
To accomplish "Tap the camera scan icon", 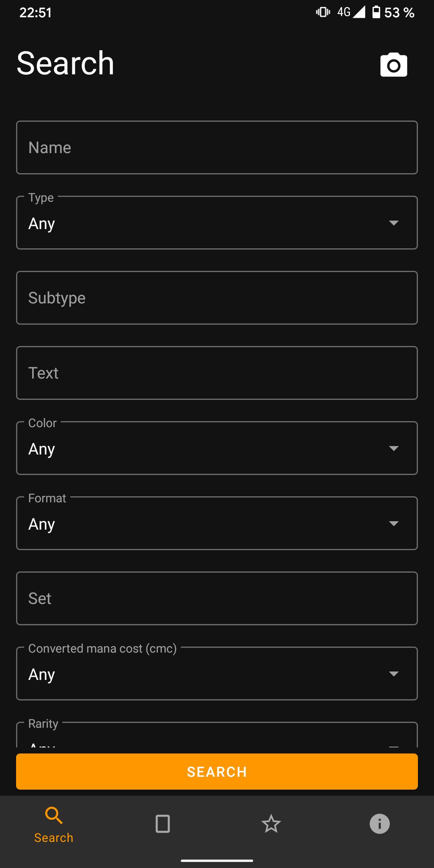I will tap(393, 65).
